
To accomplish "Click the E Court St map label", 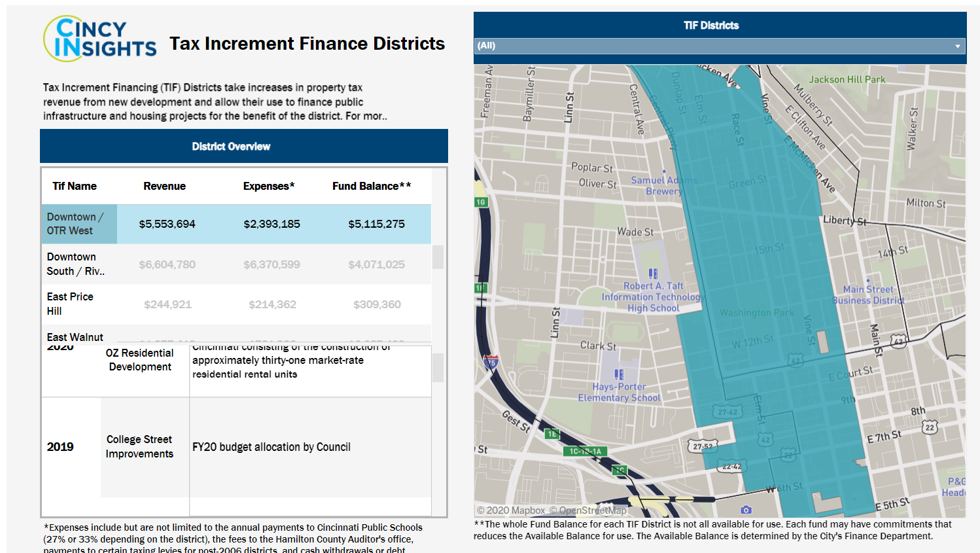I will [x=850, y=374].
